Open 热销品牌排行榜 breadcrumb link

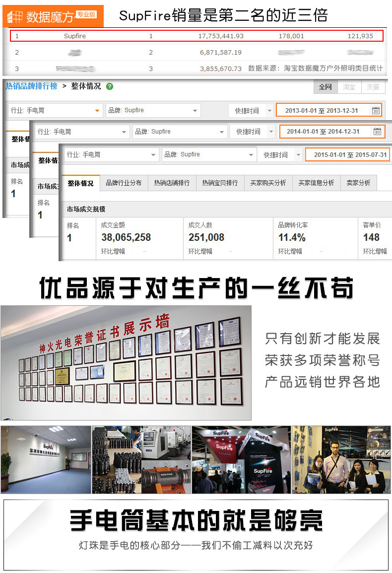coord(31,86)
